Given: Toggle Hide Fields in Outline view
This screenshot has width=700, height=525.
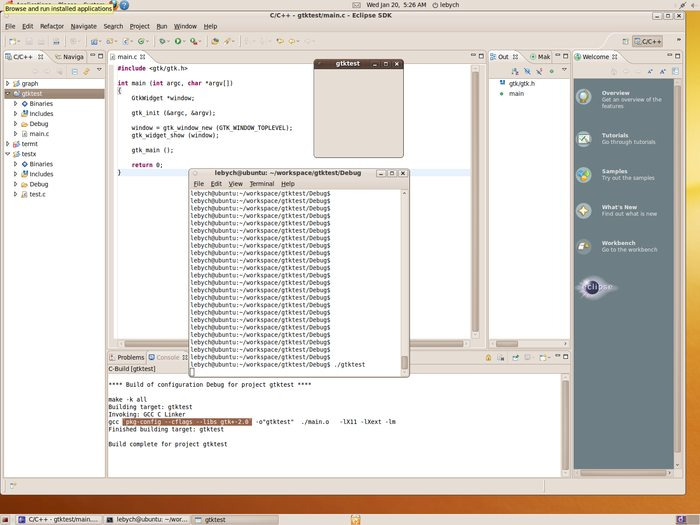Looking at the screenshot, I should pyautogui.click(x=527, y=71).
